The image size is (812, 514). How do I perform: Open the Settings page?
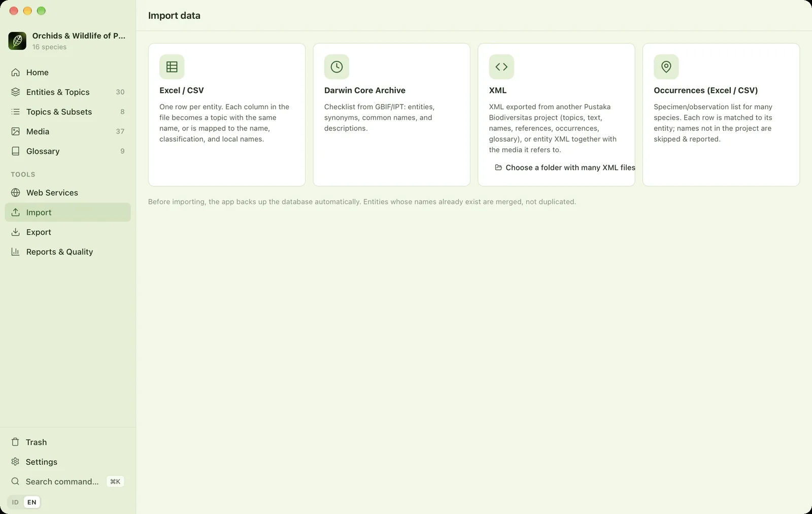[x=67, y=462]
